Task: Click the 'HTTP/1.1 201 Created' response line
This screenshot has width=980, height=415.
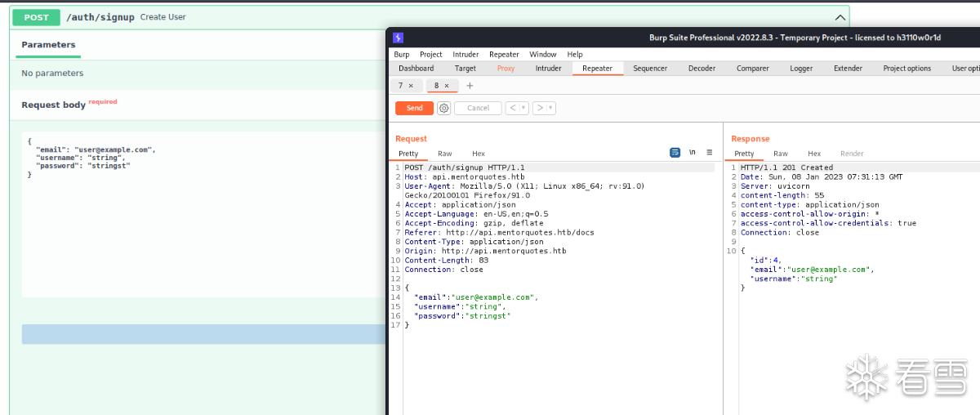Action: point(787,167)
